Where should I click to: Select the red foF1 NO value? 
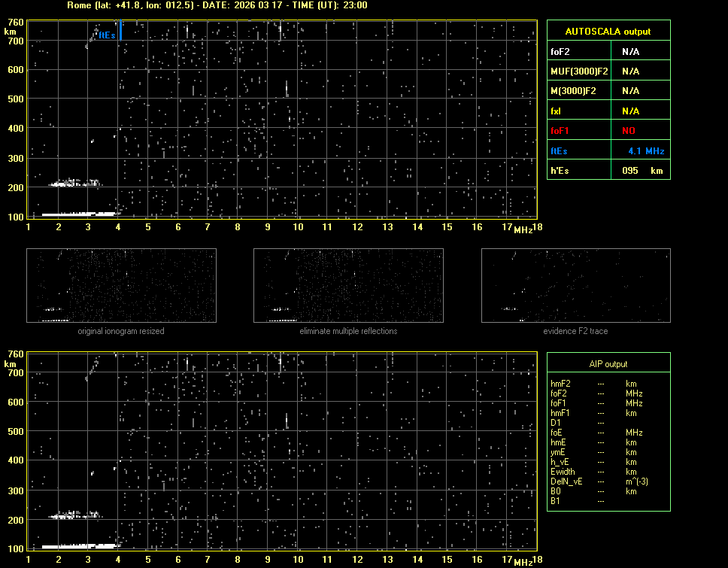point(629,131)
